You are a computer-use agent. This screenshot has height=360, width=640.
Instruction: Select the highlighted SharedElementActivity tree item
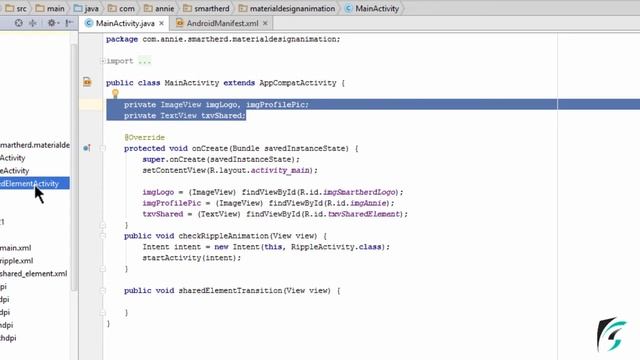point(35,184)
